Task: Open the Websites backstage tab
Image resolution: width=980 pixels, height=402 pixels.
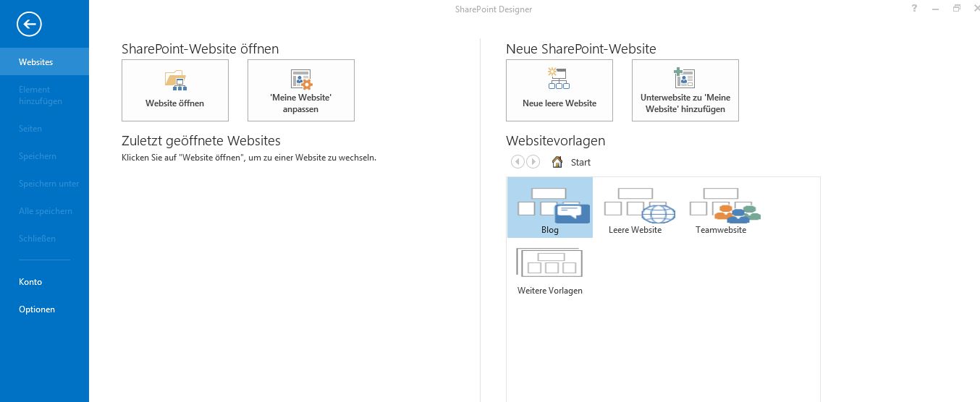Action: (x=44, y=61)
